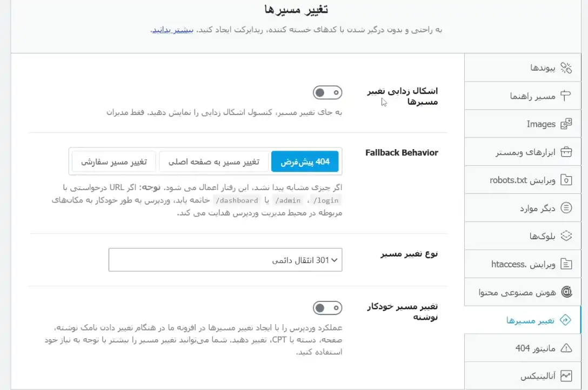Screen dimensions: 588x390
Task: Click the Analytics (آنالیتیکس) chart icon
Action: (x=566, y=376)
